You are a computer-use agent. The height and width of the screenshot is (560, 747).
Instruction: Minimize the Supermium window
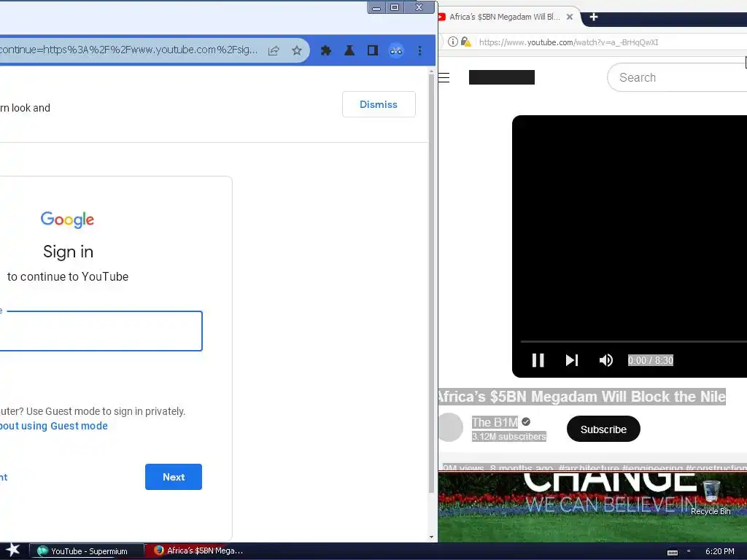(376, 7)
